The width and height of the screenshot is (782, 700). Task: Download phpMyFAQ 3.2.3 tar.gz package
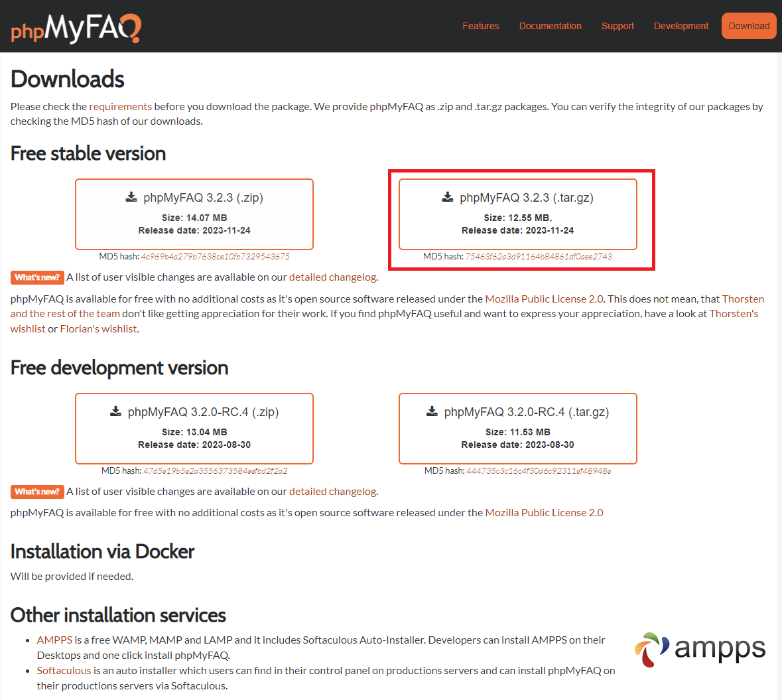(517, 214)
